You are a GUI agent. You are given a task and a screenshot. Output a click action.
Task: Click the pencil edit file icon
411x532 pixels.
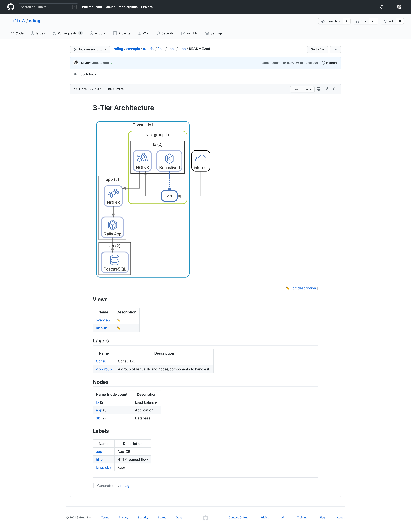pyautogui.click(x=326, y=89)
